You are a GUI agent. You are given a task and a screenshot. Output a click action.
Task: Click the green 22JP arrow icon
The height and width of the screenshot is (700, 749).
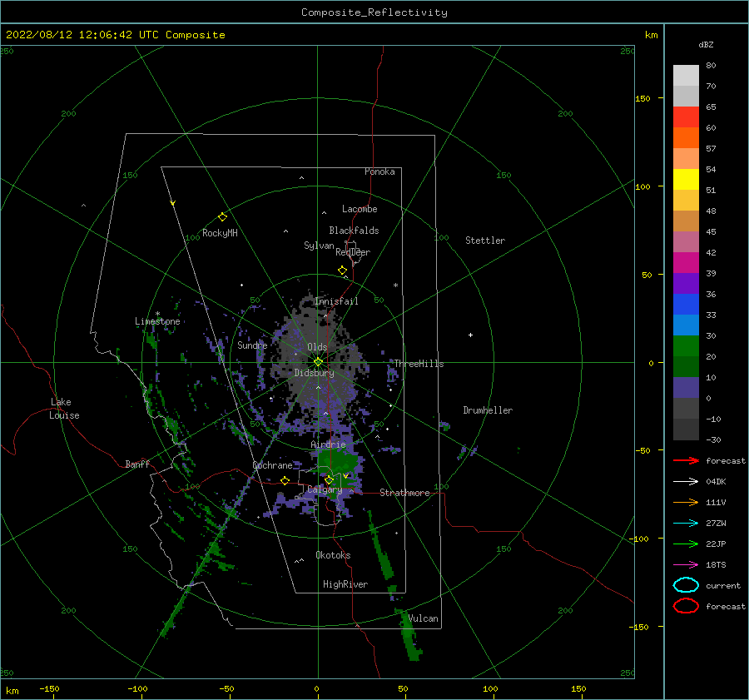point(686,544)
